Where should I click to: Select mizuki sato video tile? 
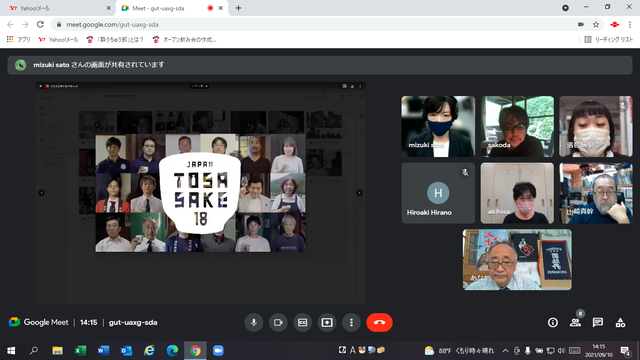438,127
